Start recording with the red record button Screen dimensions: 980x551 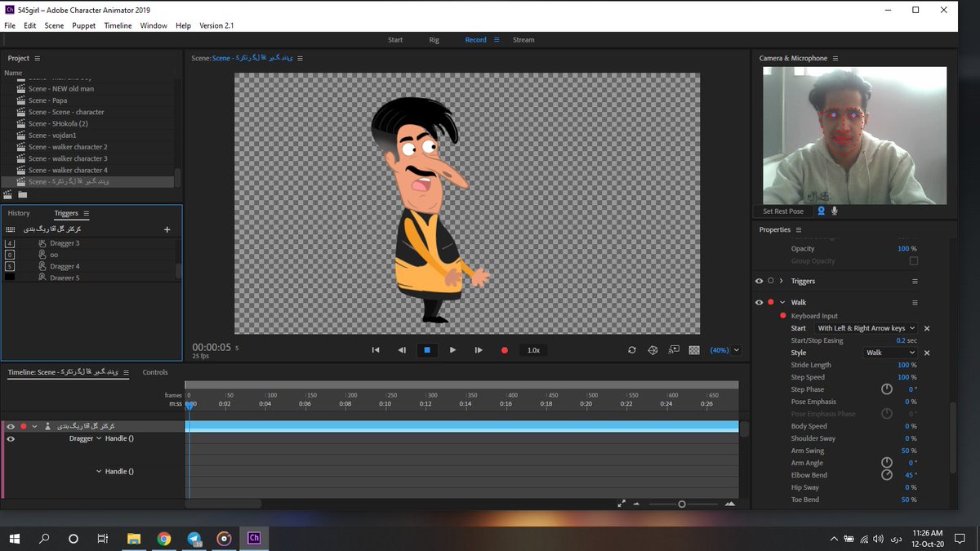pos(505,350)
